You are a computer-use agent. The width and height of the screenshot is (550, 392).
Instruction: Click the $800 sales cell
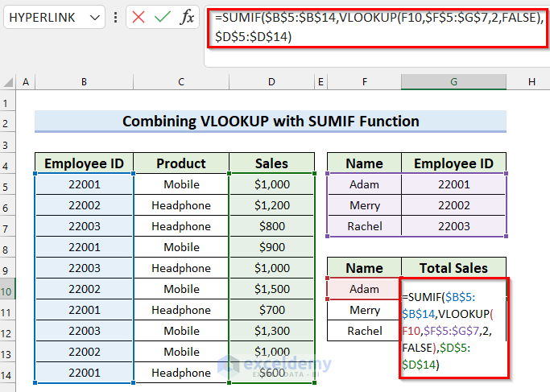click(271, 226)
